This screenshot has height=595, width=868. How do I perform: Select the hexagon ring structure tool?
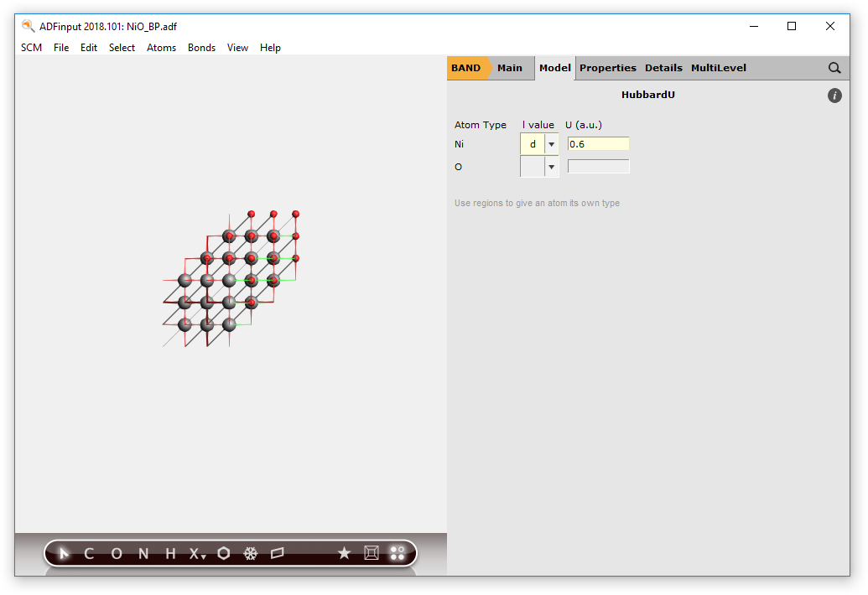pos(224,553)
